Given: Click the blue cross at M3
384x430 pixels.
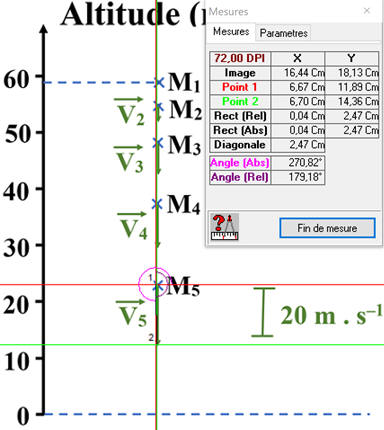Looking at the screenshot, I should [x=158, y=143].
